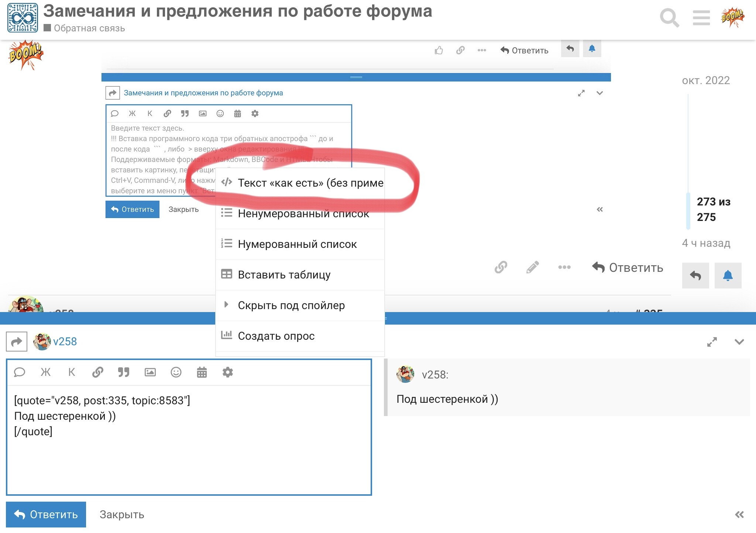Open the hamburger menu in header
756x533 pixels.
point(701,18)
